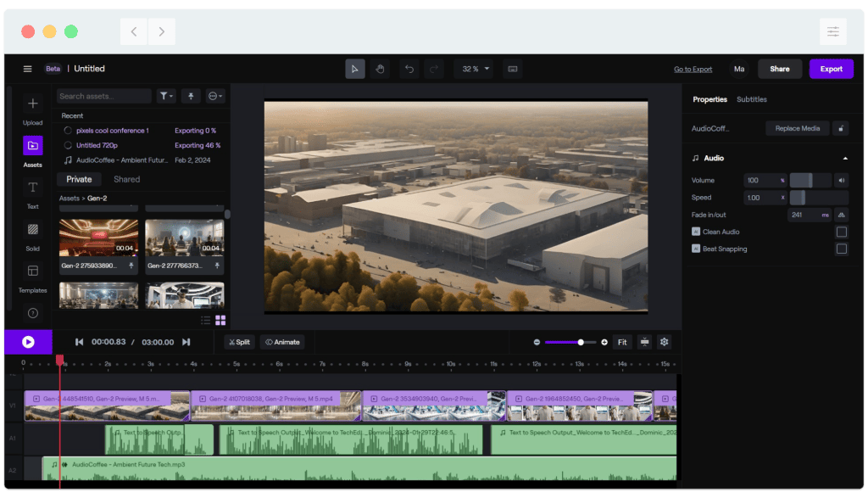The height and width of the screenshot is (498, 868).
Task: Open the filter dropdown beside asset search
Action: 166,96
